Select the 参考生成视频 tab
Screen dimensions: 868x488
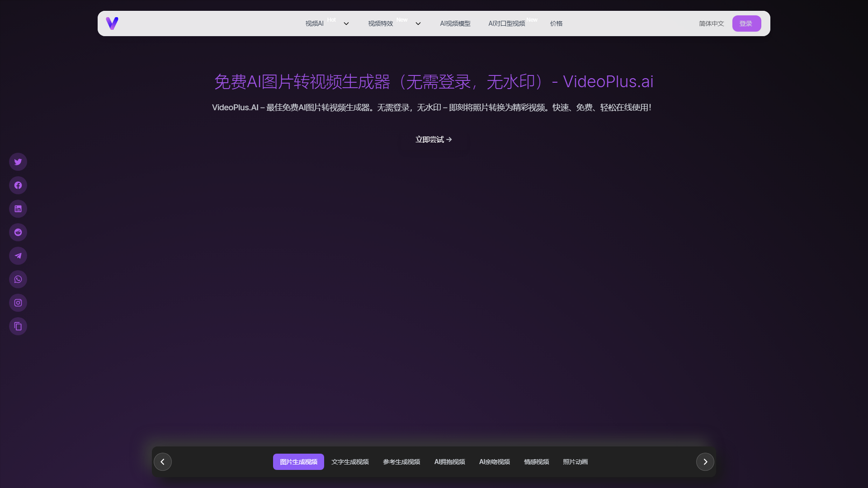(401, 462)
